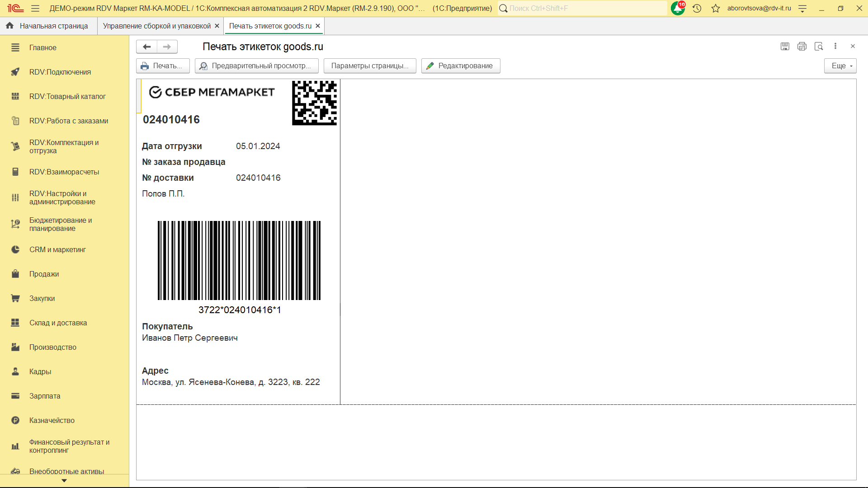Open the service settings lines dropdown

(x=802, y=8)
